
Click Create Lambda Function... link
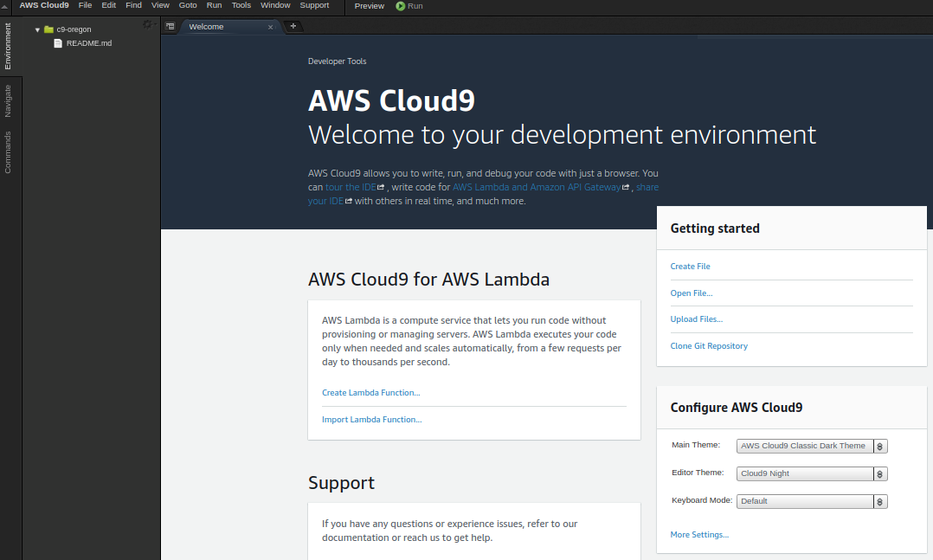tap(371, 393)
